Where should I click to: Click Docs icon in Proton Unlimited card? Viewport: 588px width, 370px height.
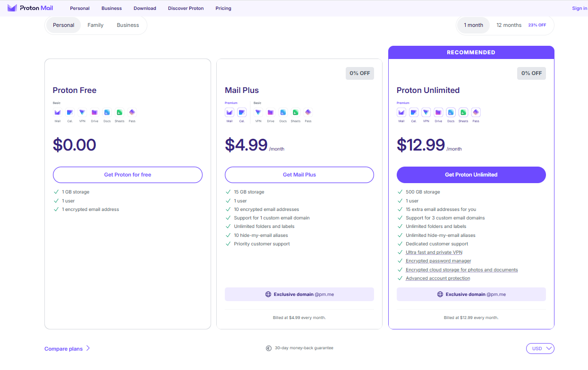coord(451,112)
